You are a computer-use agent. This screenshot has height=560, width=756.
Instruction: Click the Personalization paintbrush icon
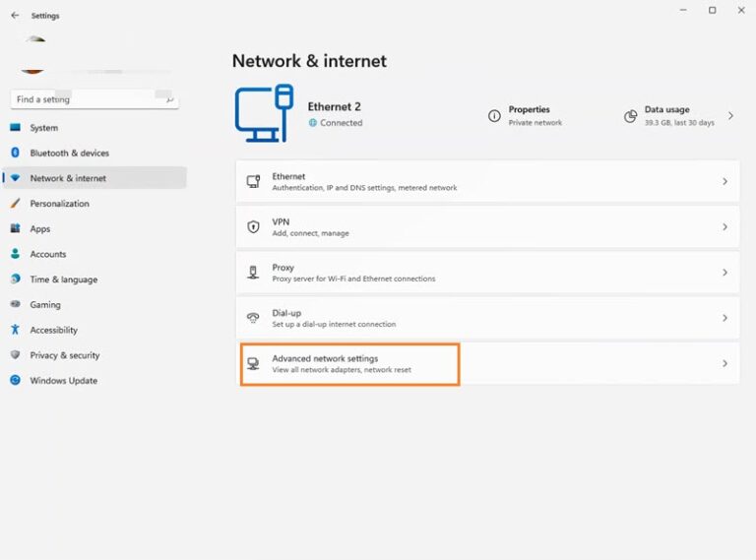tap(16, 203)
